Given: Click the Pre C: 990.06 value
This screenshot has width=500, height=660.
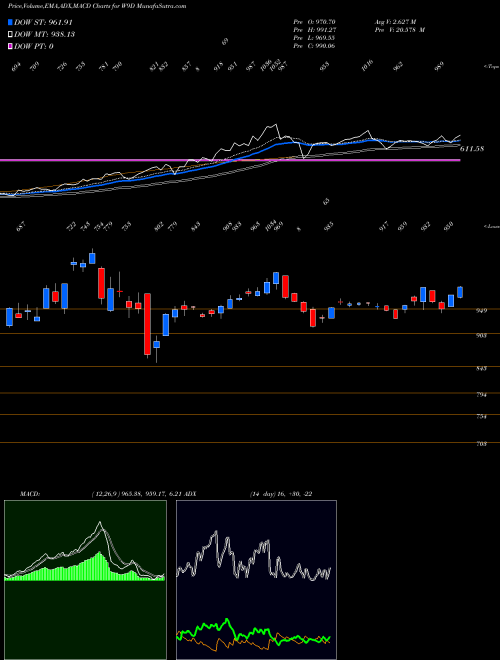Looking at the screenshot, I should (314, 46).
